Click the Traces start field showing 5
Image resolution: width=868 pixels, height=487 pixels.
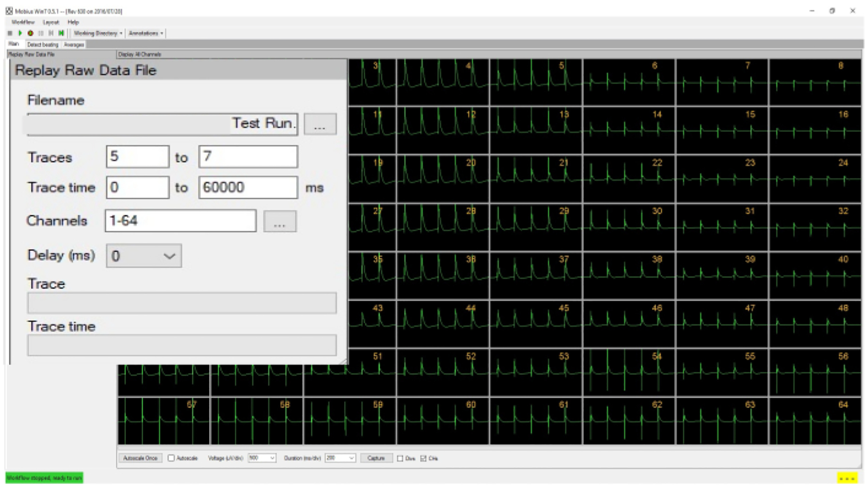(137, 157)
